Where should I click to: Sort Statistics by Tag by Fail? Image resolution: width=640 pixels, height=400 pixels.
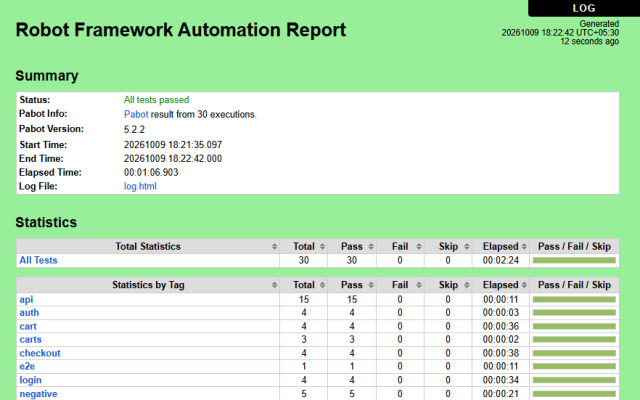[400, 285]
